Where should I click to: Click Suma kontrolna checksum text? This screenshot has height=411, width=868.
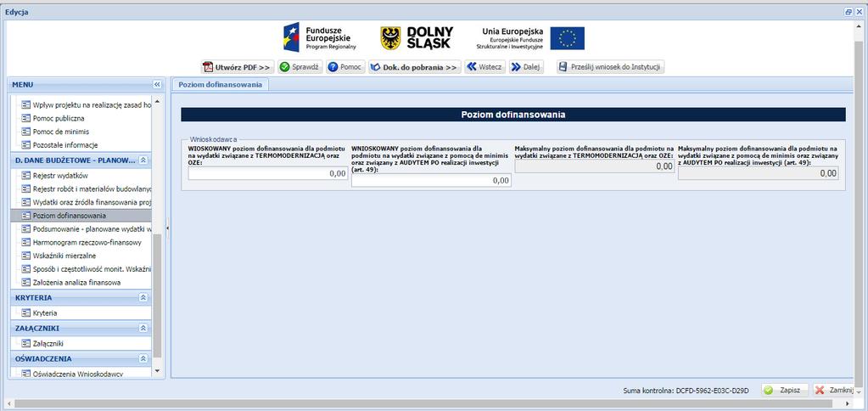(x=686, y=391)
